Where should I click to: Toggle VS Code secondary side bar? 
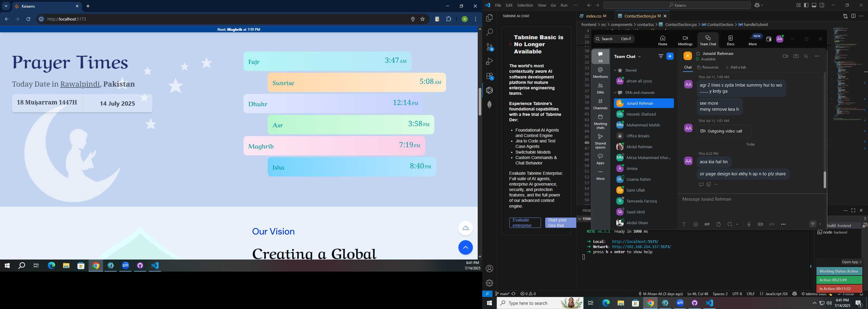pyautogui.click(x=822, y=5)
